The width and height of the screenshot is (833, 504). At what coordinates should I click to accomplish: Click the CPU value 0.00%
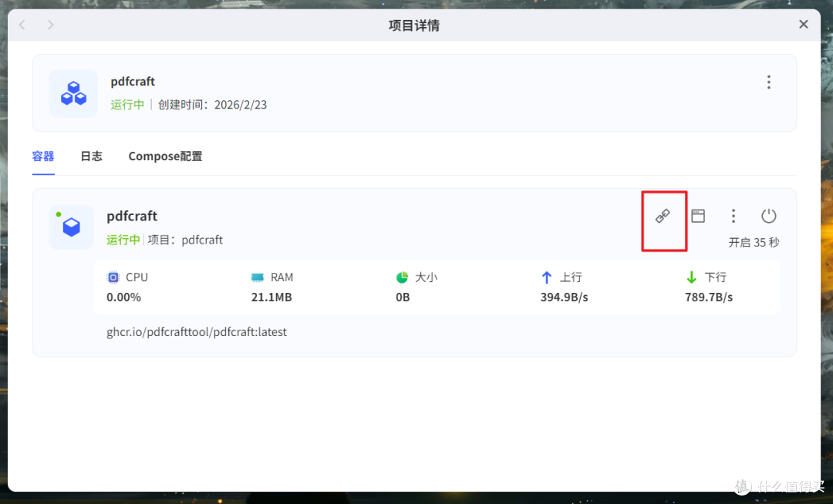(123, 297)
